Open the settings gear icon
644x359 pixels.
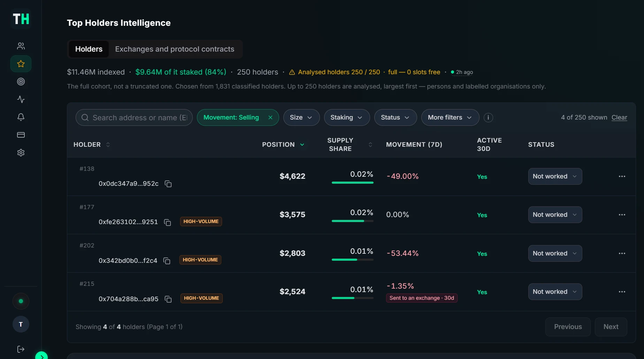[x=21, y=153]
